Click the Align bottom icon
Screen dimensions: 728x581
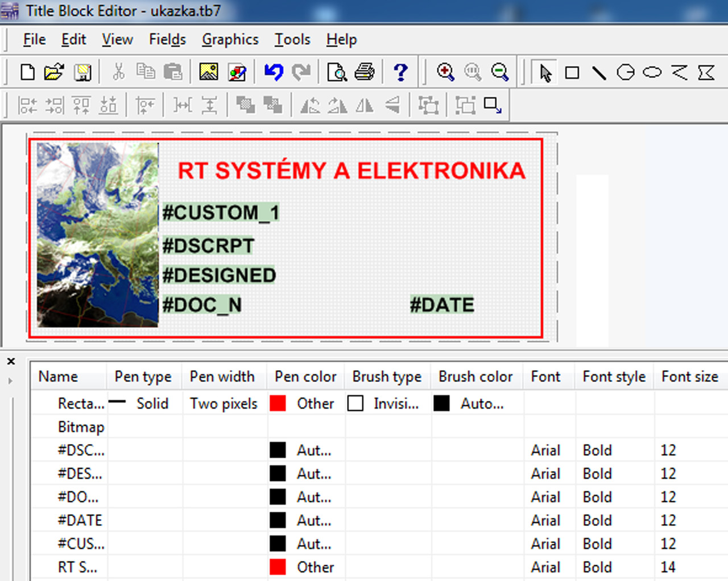[x=108, y=105]
